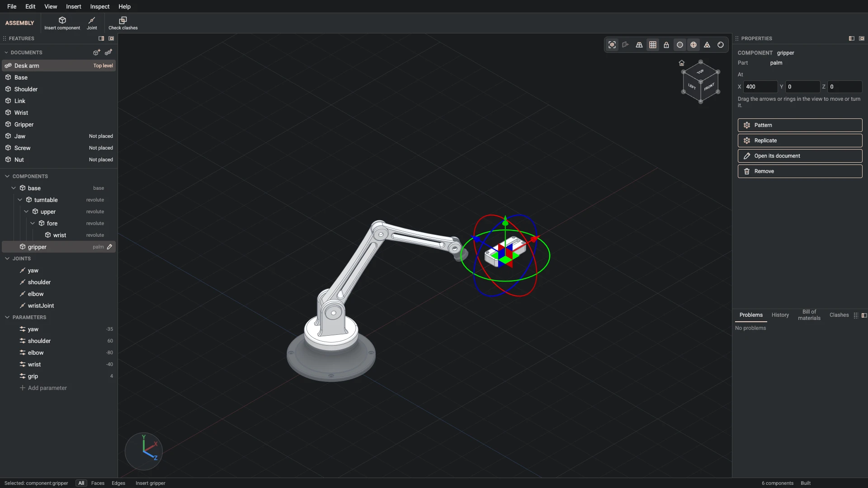Click the sphere render-style icon
The image size is (868, 488).
(721, 45)
